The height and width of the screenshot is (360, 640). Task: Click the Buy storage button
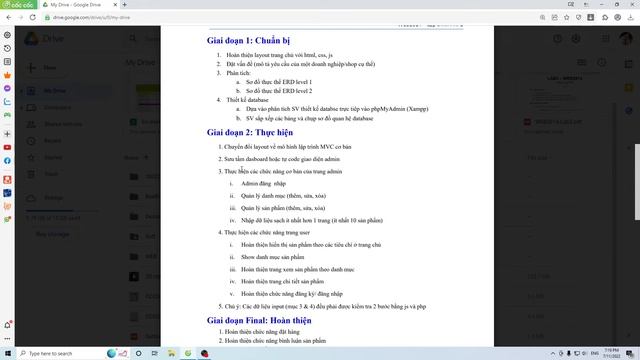tap(53, 234)
